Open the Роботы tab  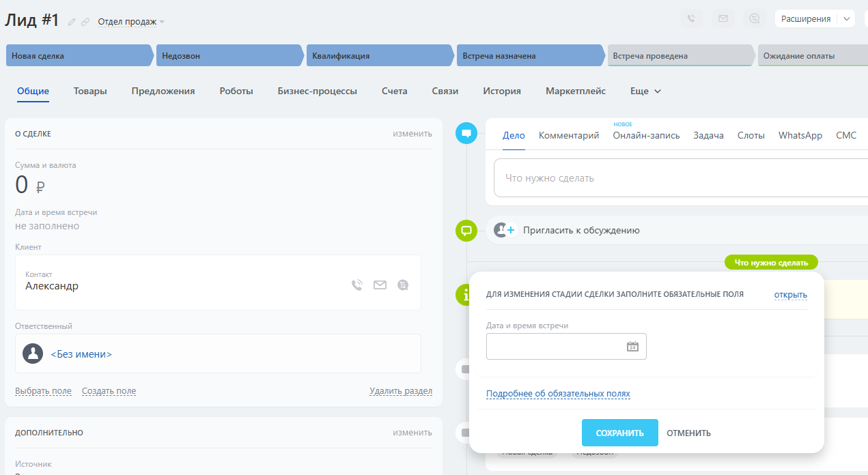pyautogui.click(x=236, y=91)
